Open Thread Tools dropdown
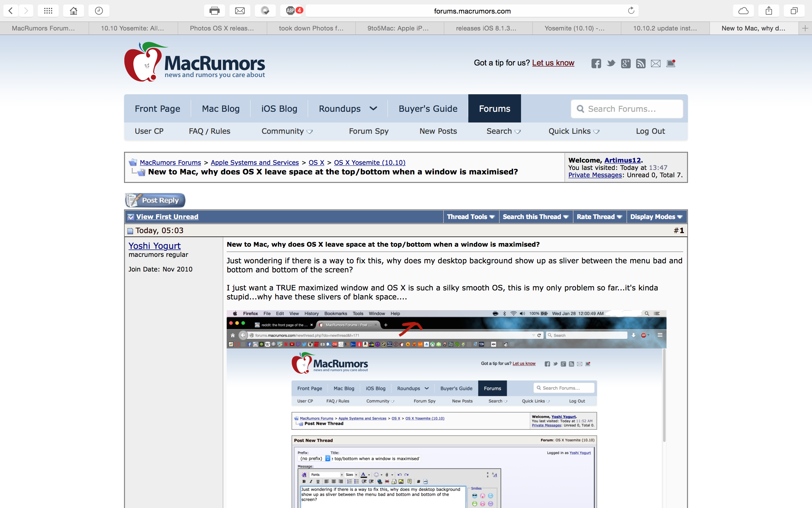Screen dimensions: 812x508 [x=471, y=217]
